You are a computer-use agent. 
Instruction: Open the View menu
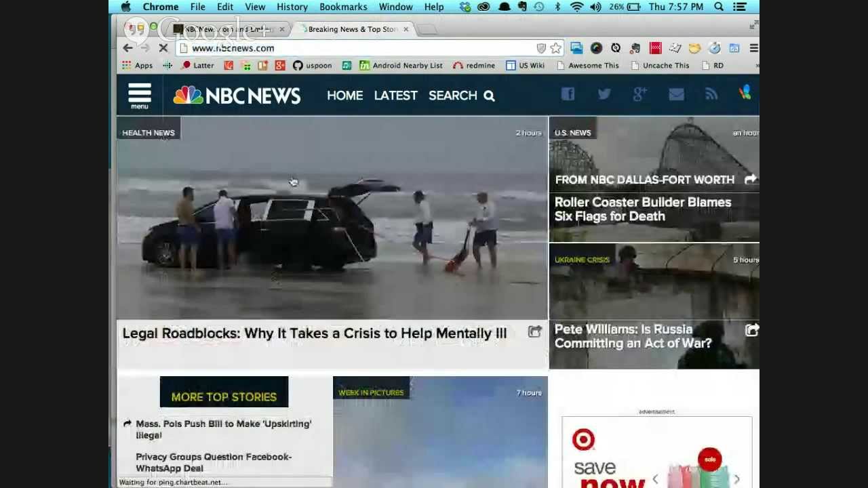click(255, 7)
